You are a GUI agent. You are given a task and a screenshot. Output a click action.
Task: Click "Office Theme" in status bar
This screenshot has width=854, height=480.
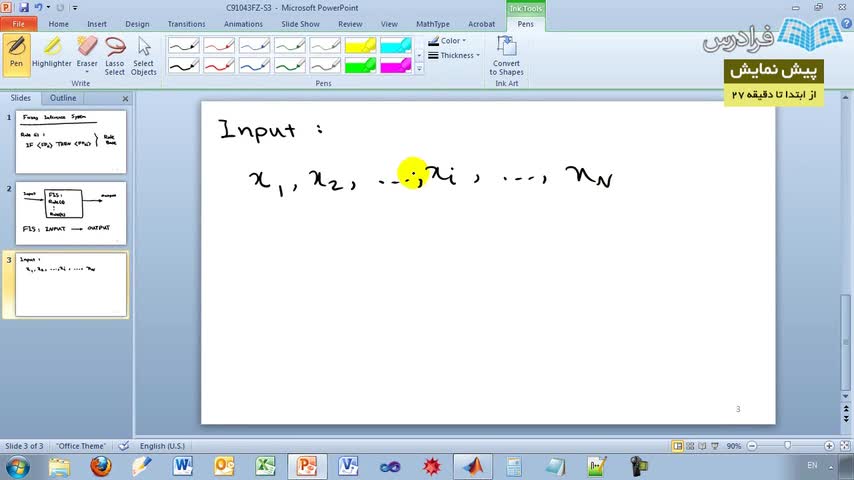pyautogui.click(x=81, y=446)
